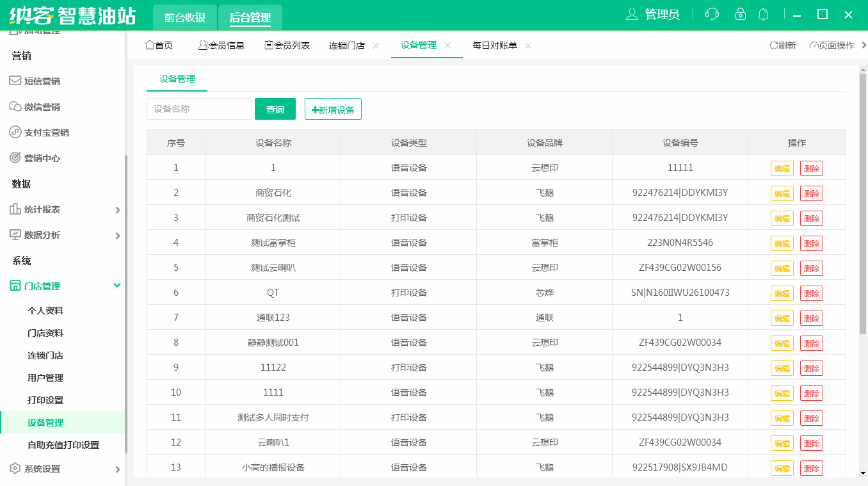Click the 设备名称 search input field
The height and width of the screenshot is (486, 868).
point(198,109)
